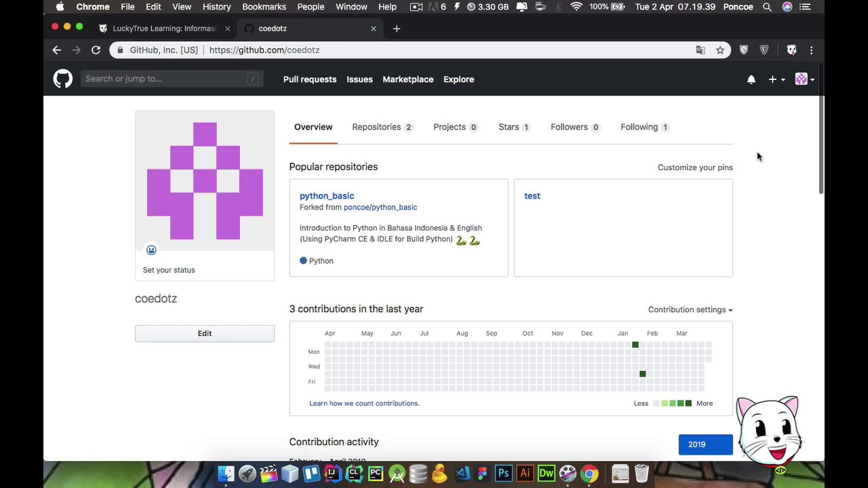This screenshot has width=868, height=488.
Task: Click the darkest green legend square
Action: tap(688, 403)
